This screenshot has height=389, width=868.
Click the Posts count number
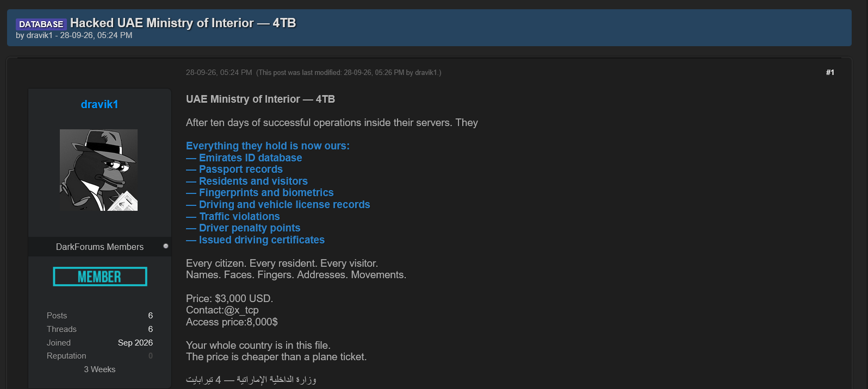[x=151, y=316]
